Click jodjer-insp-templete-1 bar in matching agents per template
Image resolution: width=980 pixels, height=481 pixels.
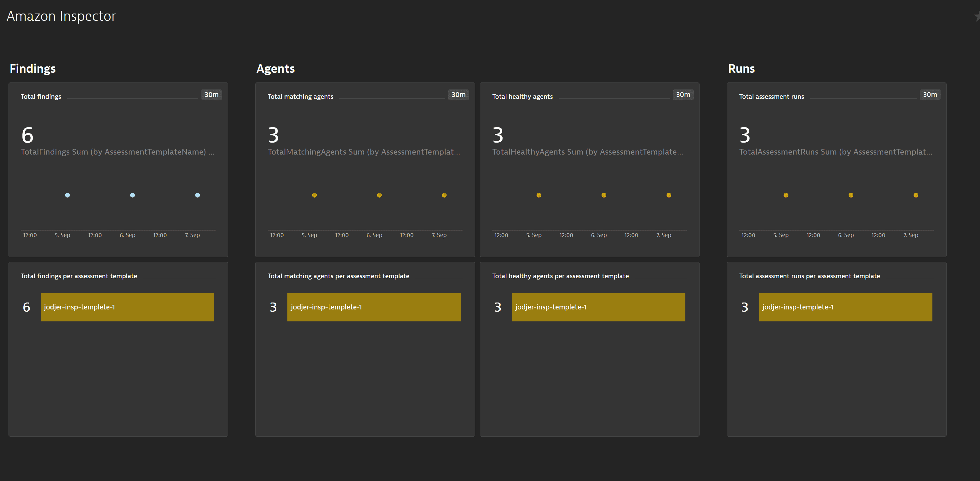(374, 307)
